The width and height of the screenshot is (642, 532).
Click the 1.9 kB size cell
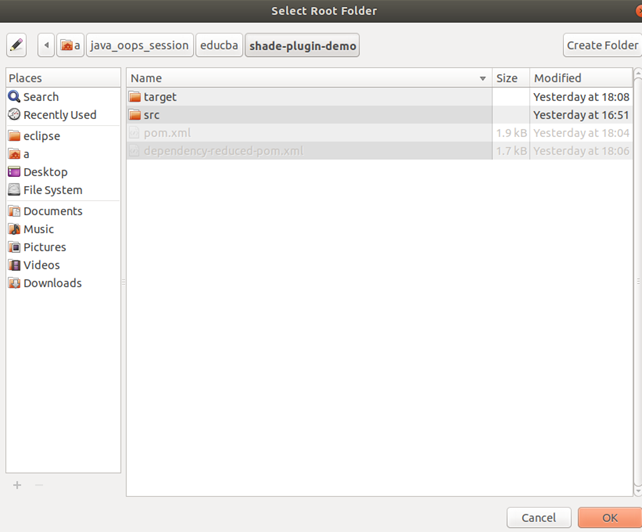point(511,133)
